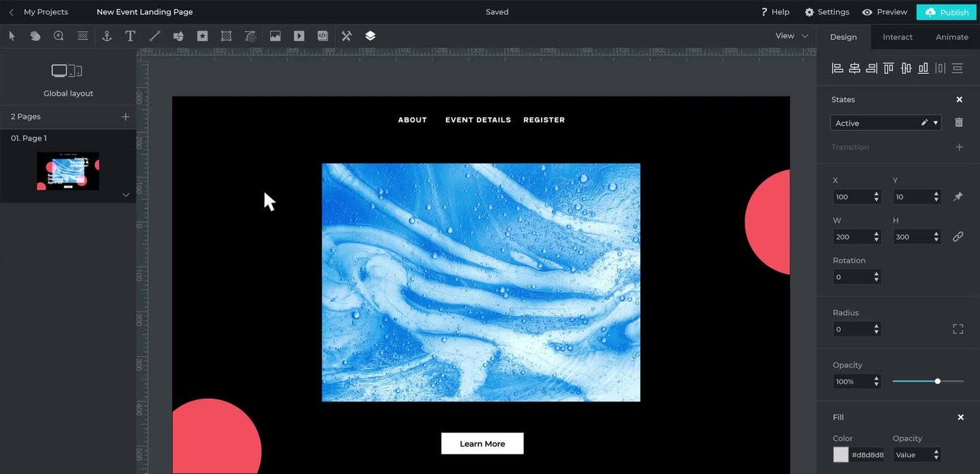Open the View dropdown
The image size is (980, 474).
pyautogui.click(x=791, y=35)
